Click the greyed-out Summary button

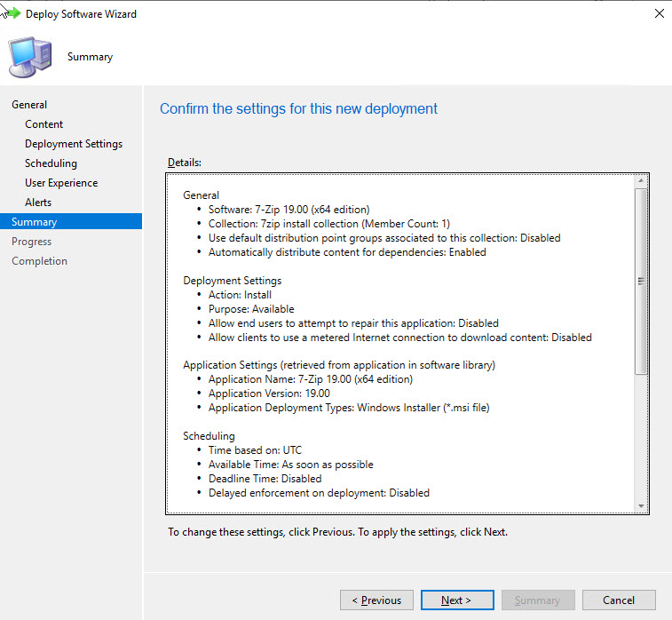click(538, 600)
